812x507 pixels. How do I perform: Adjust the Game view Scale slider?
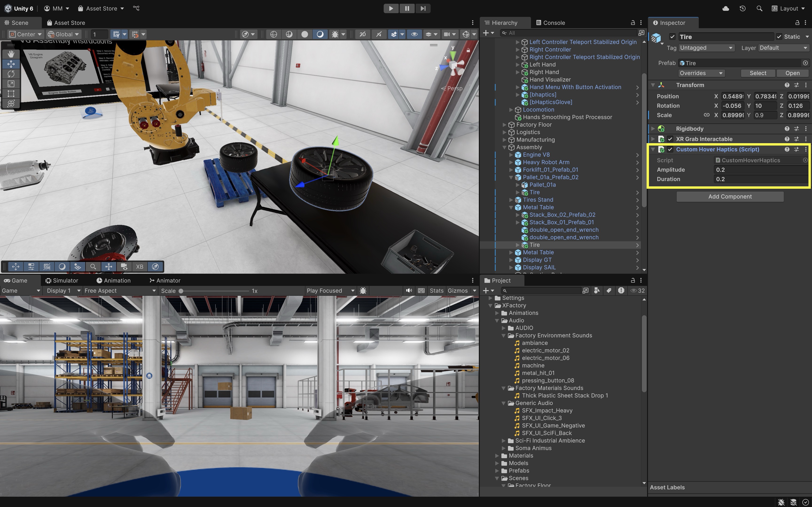181,291
